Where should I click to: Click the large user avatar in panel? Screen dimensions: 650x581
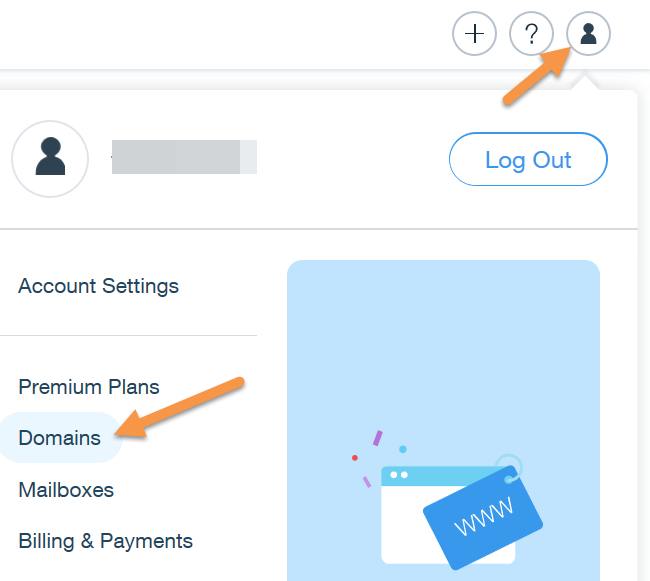pos(50,159)
